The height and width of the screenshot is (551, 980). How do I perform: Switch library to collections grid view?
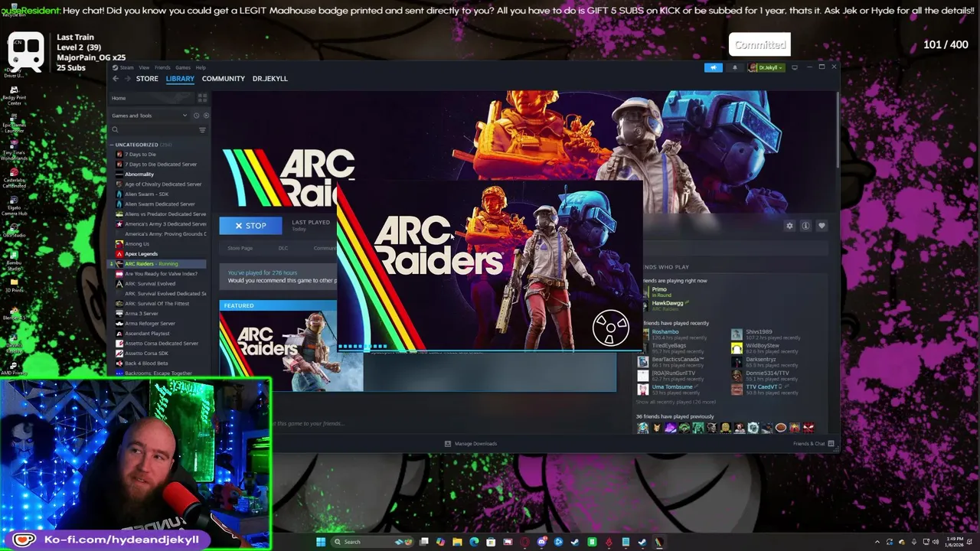pos(202,98)
